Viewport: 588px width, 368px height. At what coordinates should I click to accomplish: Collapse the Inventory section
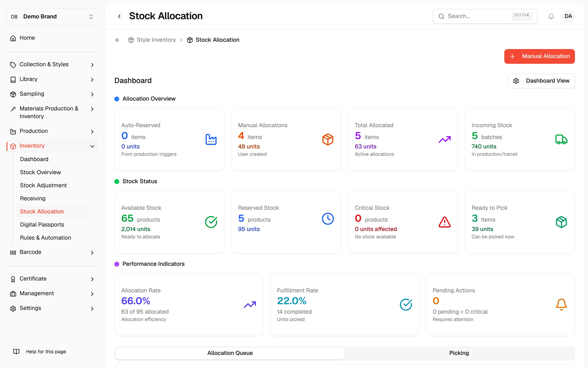pos(52,146)
